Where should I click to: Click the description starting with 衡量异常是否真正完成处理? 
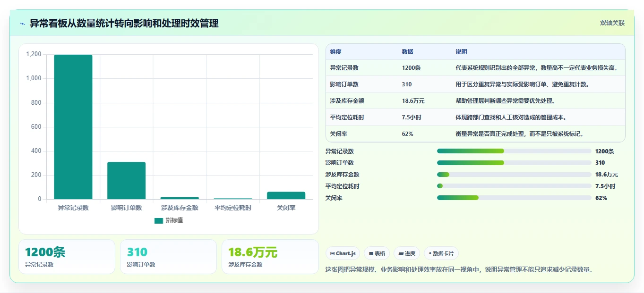pos(519,134)
